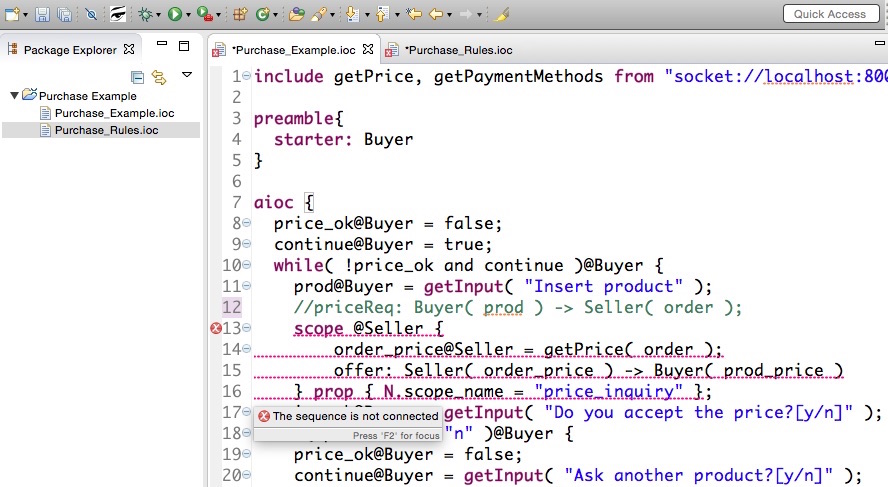Click the Collapse All icon
888x487 pixels.
coord(137,77)
